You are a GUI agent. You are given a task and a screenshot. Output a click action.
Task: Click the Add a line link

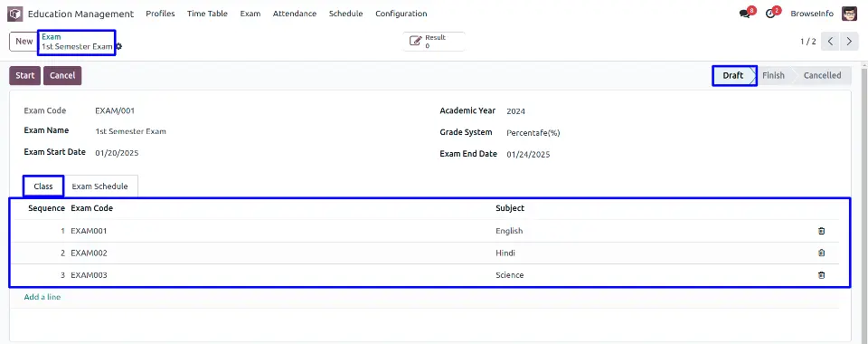pyautogui.click(x=42, y=298)
